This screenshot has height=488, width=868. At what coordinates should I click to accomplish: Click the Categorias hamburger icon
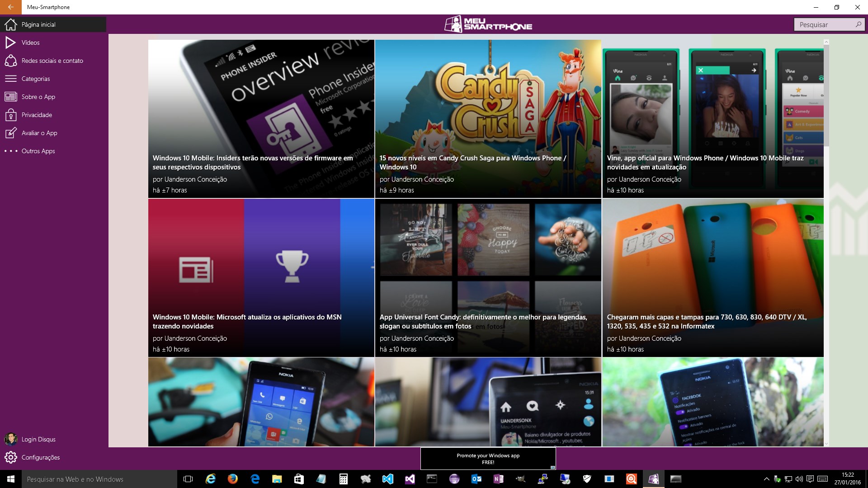click(10, 79)
